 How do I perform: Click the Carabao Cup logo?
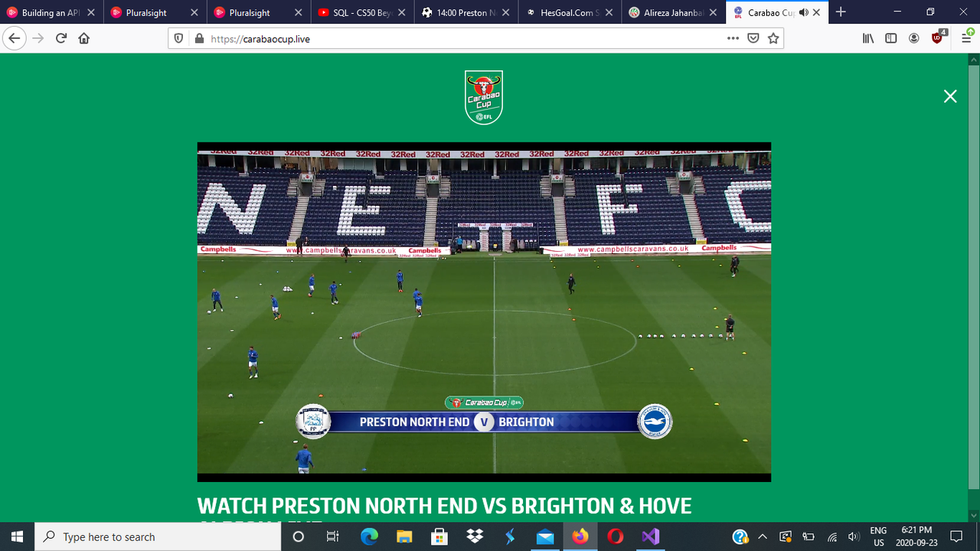pyautogui.click(x=484, y=97)
